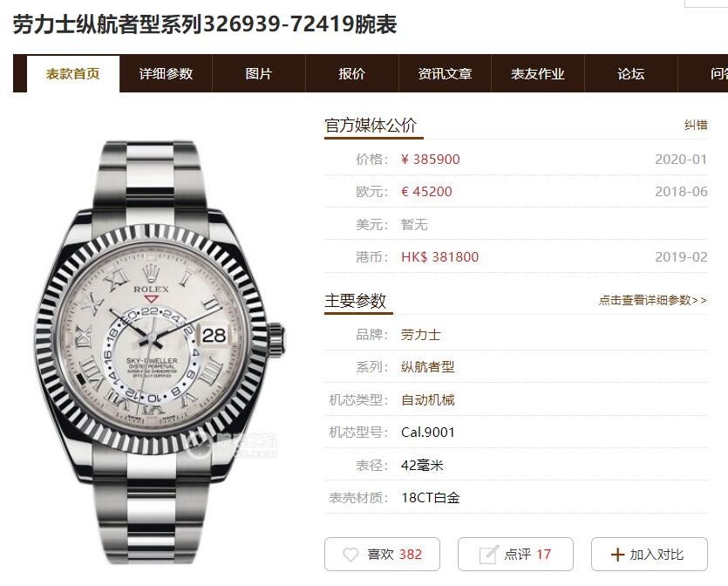The width and height of the screenshot is (728, 586).
Task: Click the 喜欢 382 button
Action: (x=382, y=554)
